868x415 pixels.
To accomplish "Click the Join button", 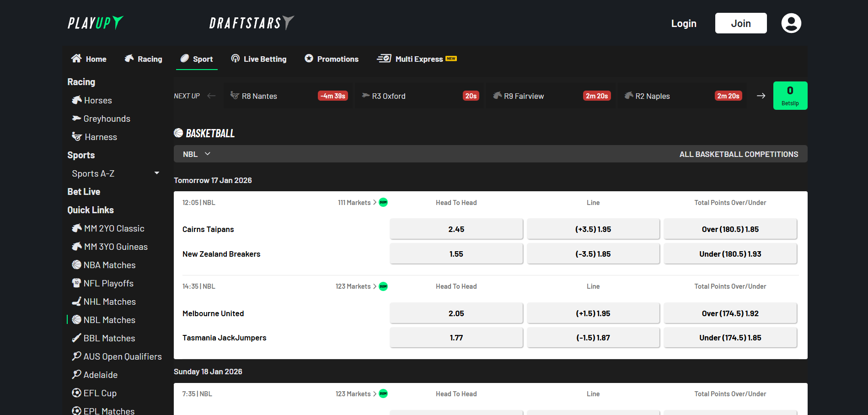I will (741, 23).
